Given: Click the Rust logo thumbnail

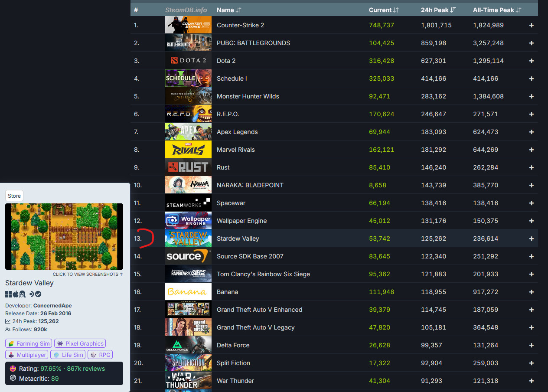Looking at the screenshot, I should click(x=188, y=167).
